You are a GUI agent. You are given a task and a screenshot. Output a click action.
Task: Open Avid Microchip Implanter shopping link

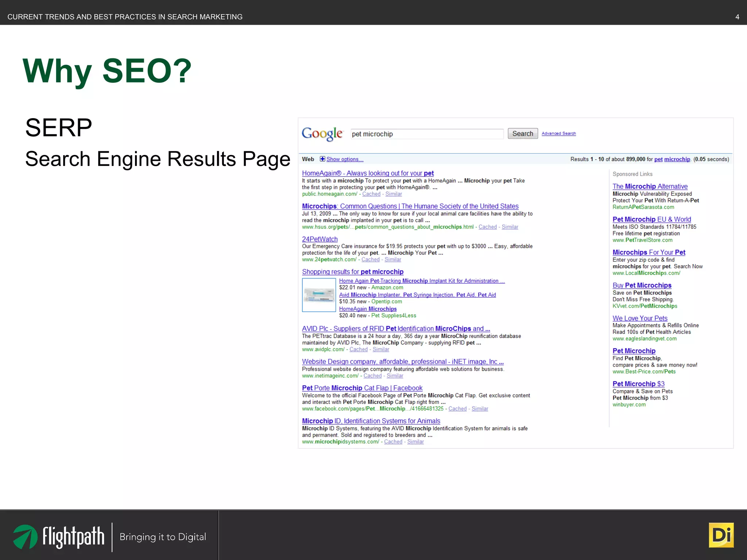tap(417, 295)
